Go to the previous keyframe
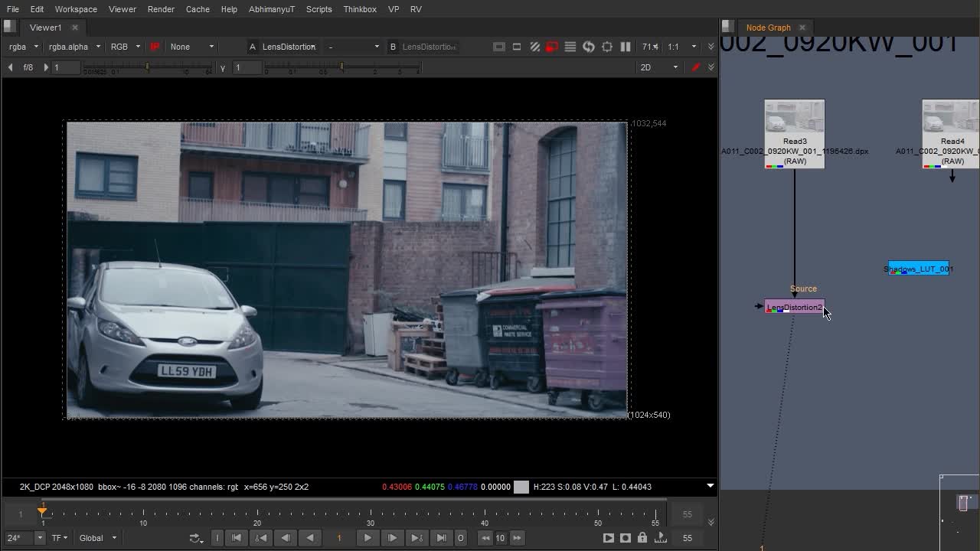Image resolution: width=980 pixels, height=551 pixels. 261,538
